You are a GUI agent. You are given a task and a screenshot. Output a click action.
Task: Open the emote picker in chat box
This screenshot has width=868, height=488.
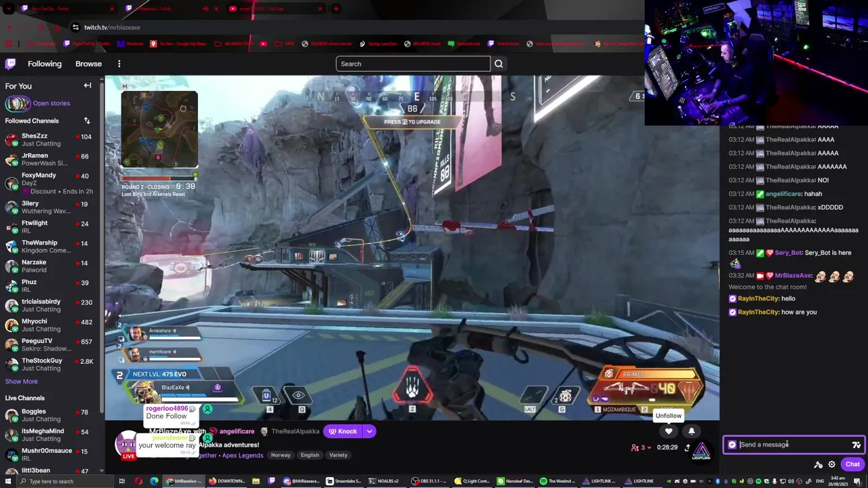856,445
